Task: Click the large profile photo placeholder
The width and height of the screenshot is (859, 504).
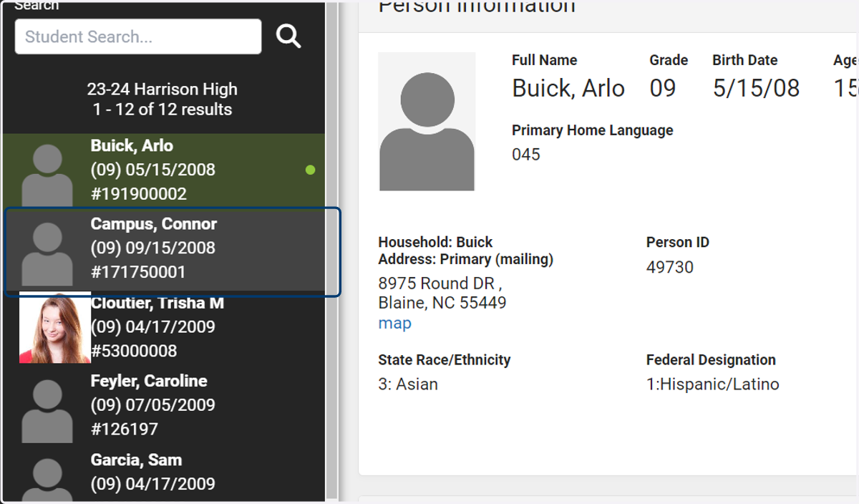Action: (427, 122)
